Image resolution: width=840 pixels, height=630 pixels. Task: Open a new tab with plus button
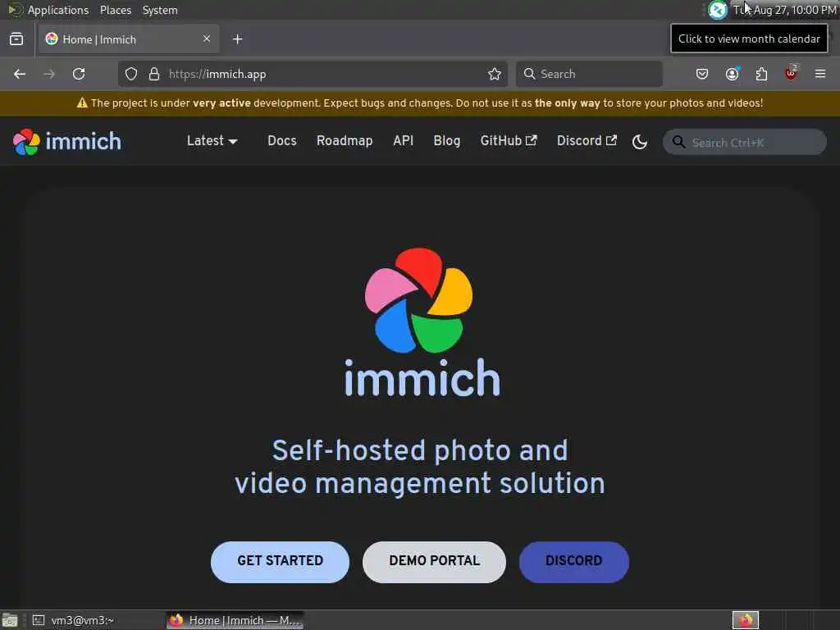pyautogui.click(x=238, y=39)
